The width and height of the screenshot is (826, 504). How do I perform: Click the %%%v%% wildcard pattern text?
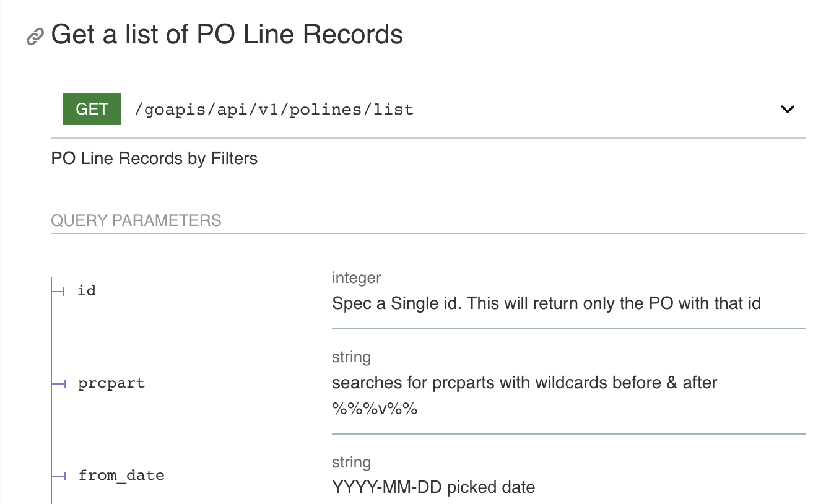375,409
